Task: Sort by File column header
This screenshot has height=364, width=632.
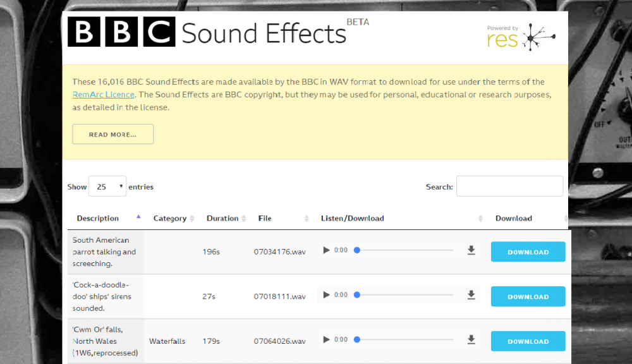Action: (x=265, y=219)
